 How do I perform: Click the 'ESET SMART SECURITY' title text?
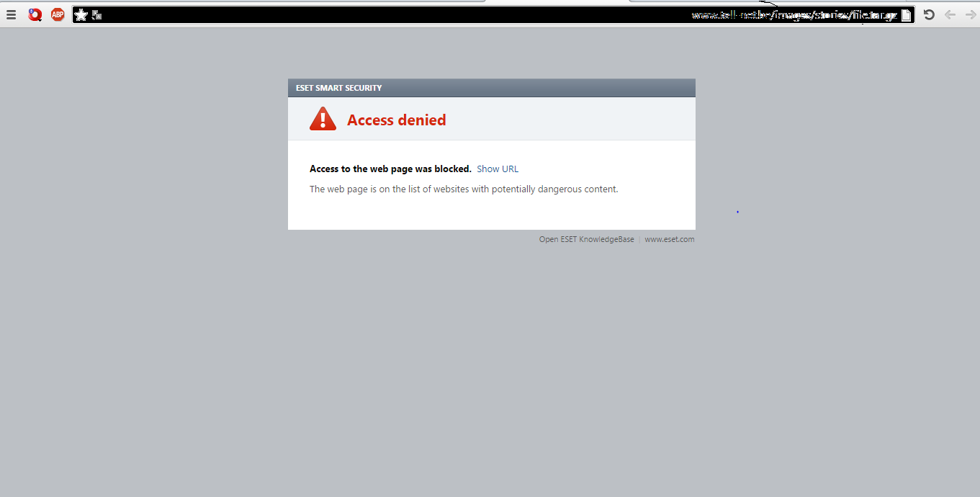tap(339, 88)
